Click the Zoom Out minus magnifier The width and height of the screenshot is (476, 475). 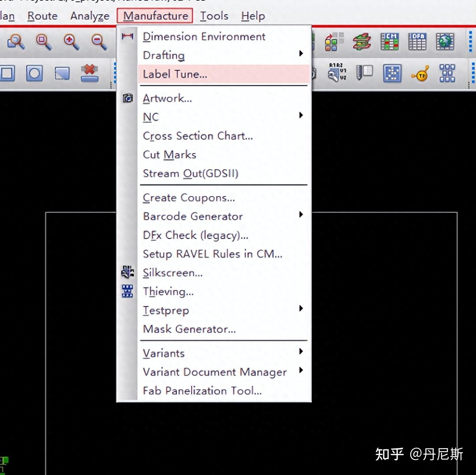tap(99, 42)
